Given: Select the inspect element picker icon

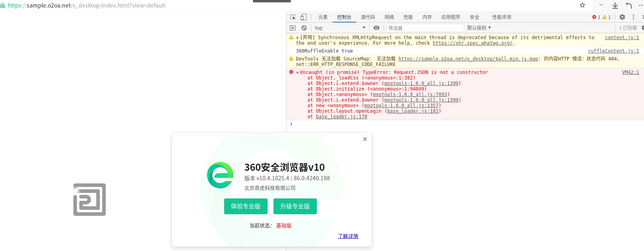Looking at the screenshot, I should (293, 17).
